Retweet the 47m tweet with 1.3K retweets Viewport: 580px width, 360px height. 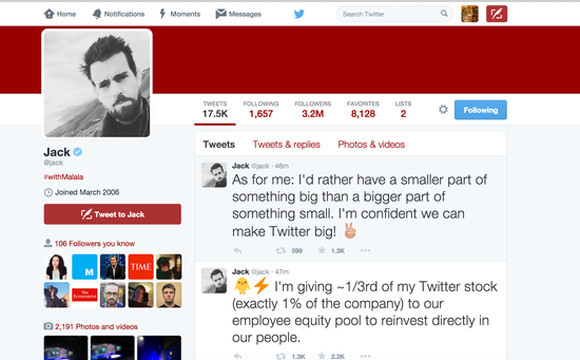[x=281, y=356]
